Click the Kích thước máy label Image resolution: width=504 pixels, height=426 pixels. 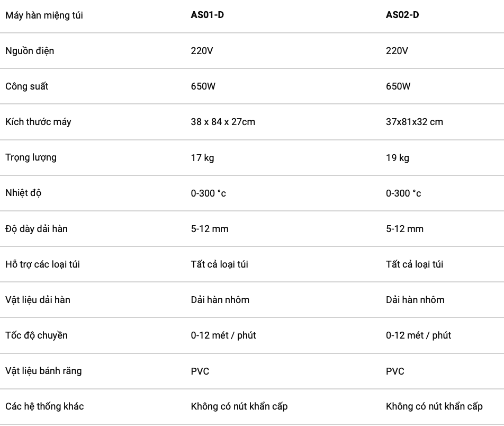38,122
